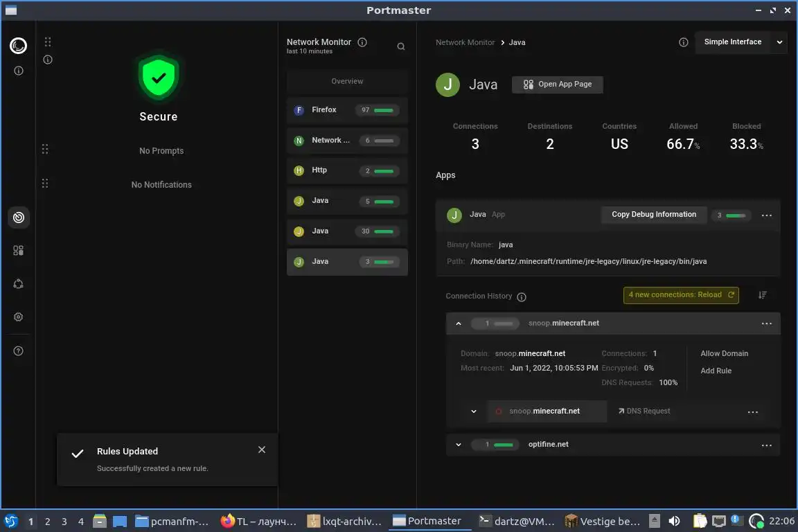Open three-dots menu of DNS Request row

click(x=753, y=412)
